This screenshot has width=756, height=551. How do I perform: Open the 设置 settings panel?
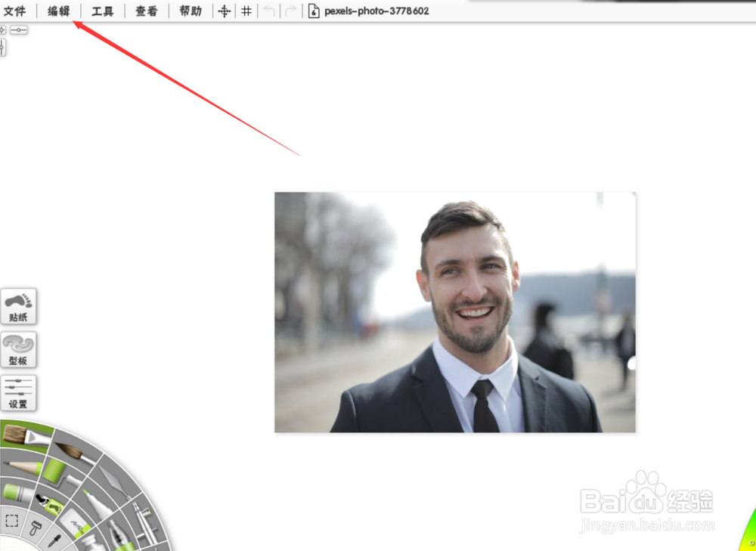[18, 393]
